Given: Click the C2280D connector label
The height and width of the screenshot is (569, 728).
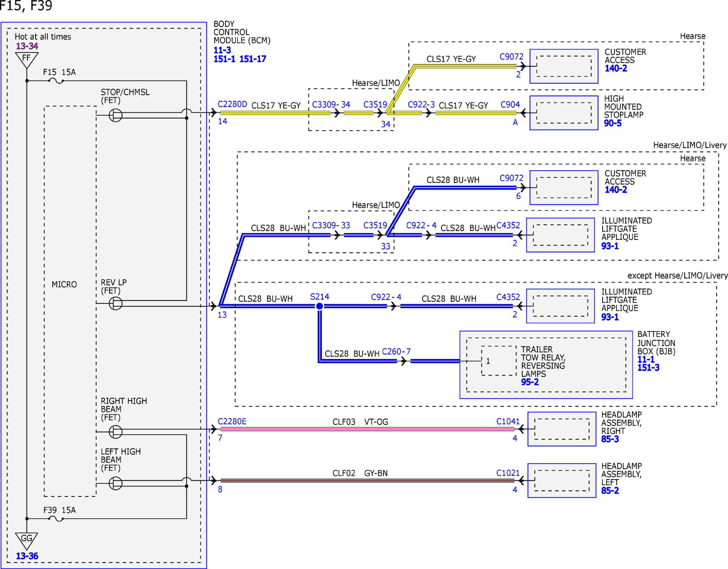Looking at the screenshot, I should [x=232, y=104].
